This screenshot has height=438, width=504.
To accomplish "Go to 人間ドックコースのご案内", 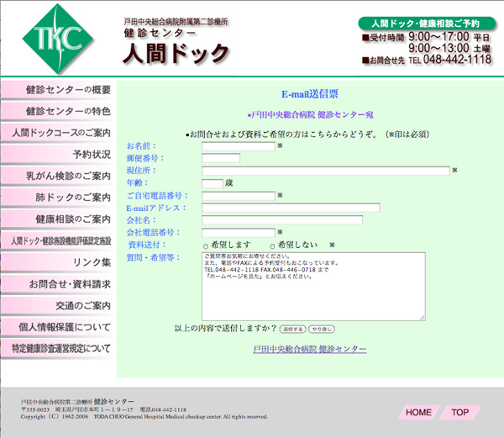I will (58, 133).
